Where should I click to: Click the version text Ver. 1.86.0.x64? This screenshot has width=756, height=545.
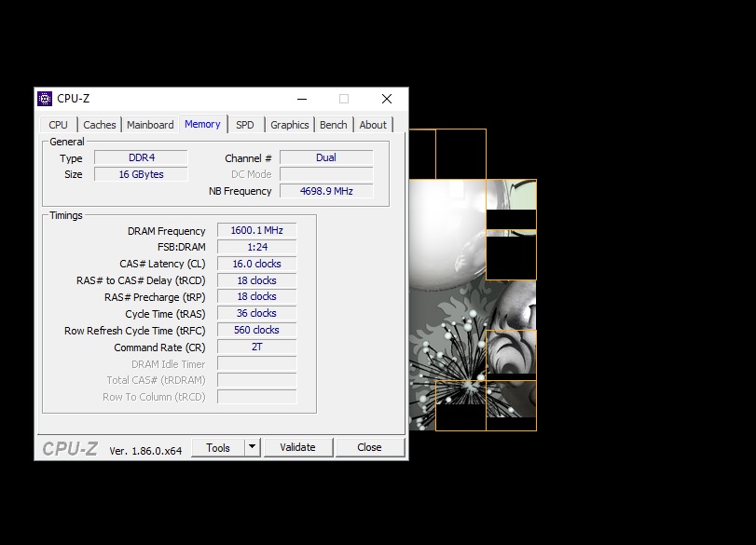pyautogui.click(x=145, y=451)
